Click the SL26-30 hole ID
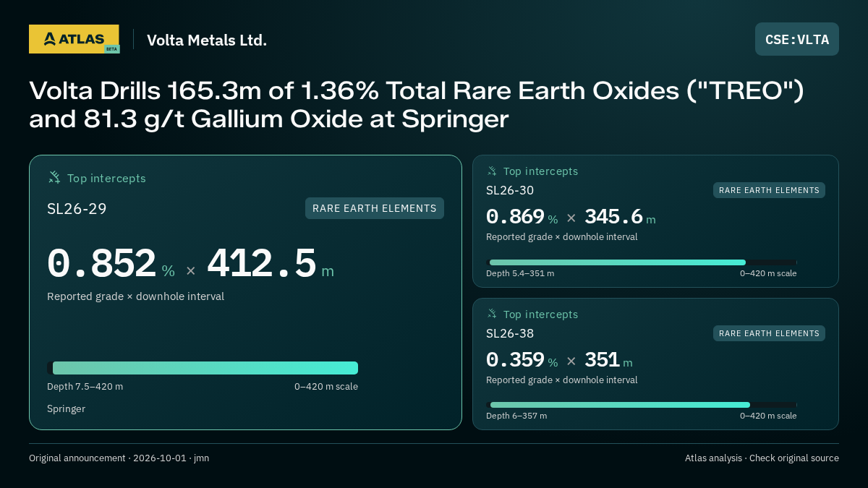 pos(510,190)
